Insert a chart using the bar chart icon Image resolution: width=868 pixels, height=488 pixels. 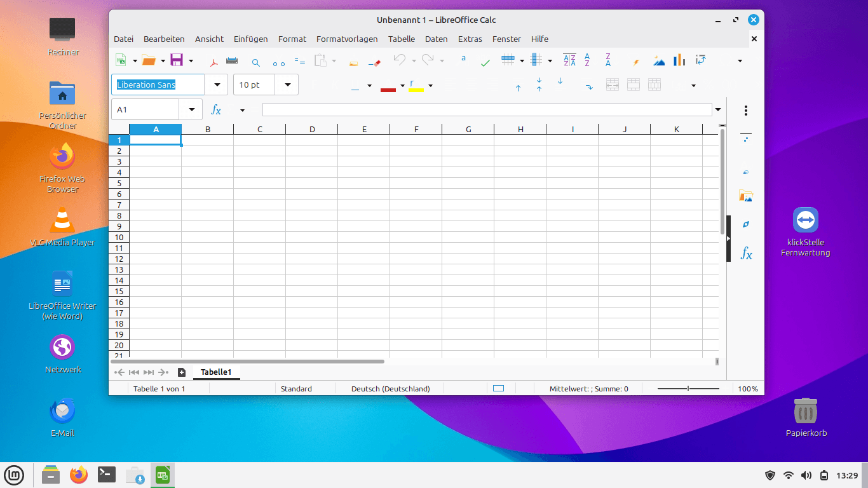679,60
